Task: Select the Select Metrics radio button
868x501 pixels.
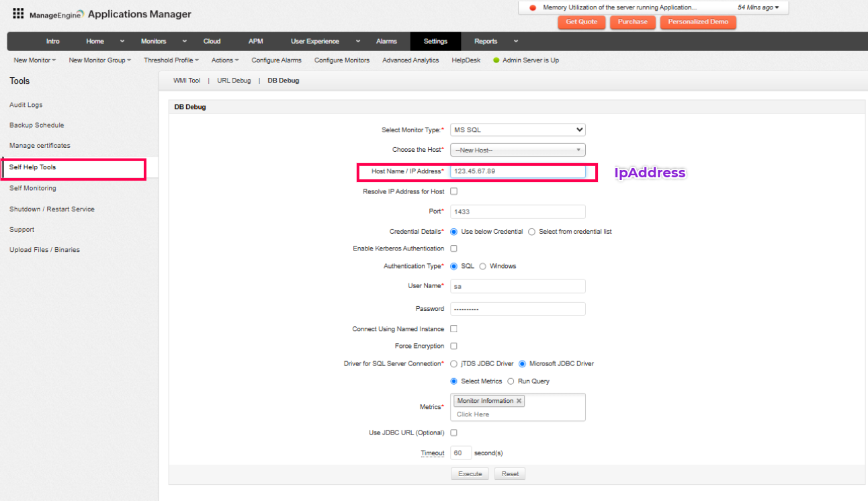Action: (x=454, y=381)
